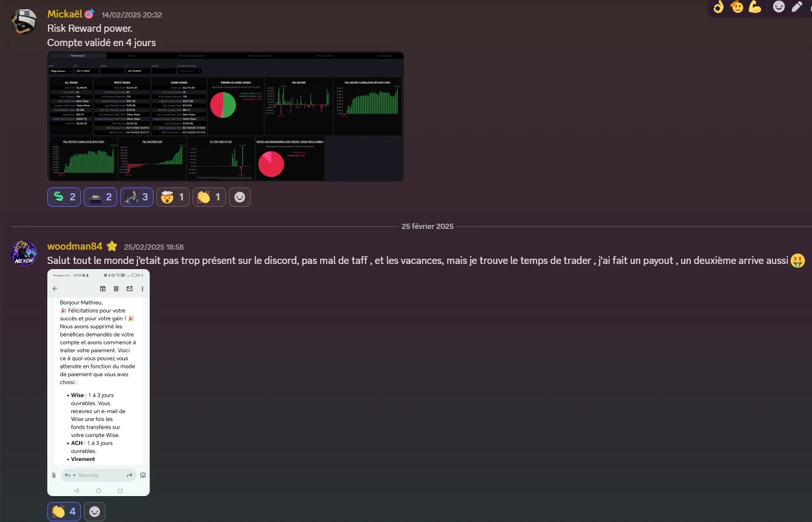Toggle the cash register reaction with 2
The image size is (812, 522).
100,197
